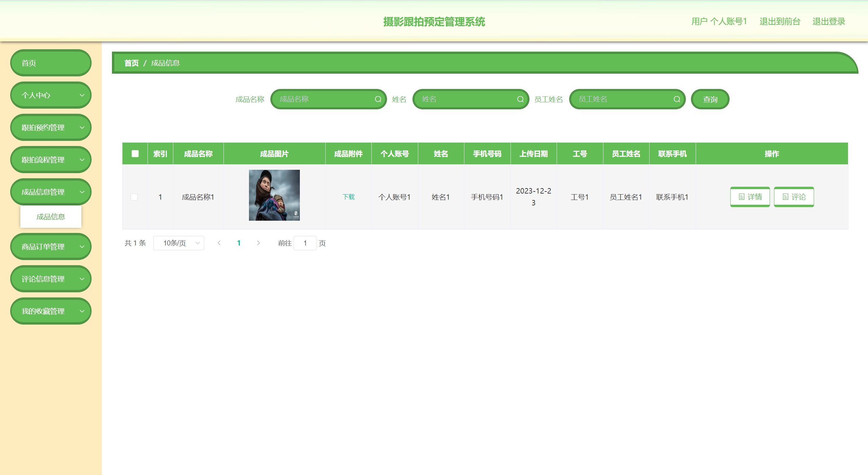Screen dimensions: 868x475
Task: Focus the go-to page number input
Action: 305,243
